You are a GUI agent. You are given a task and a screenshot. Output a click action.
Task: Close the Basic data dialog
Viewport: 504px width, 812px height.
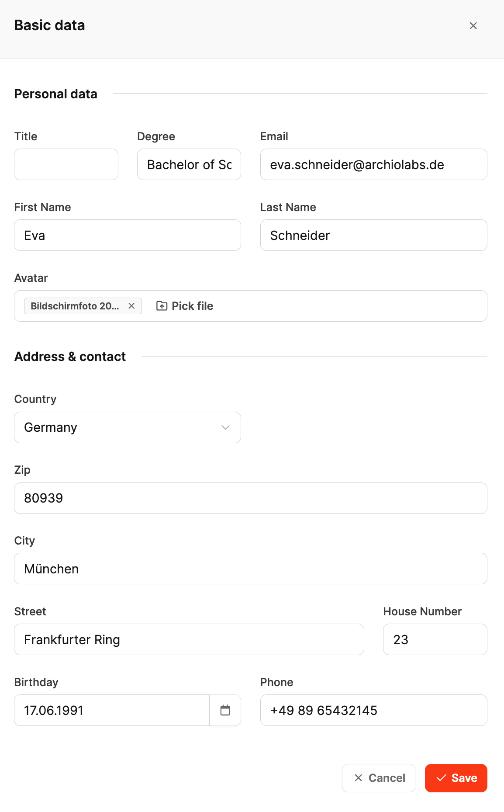click(473, 26)
